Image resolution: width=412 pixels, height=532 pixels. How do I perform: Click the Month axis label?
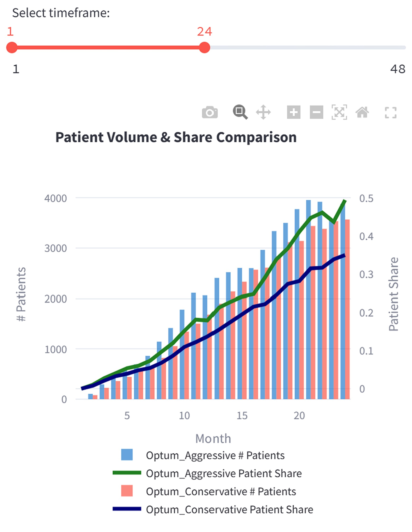click(213, 438)
